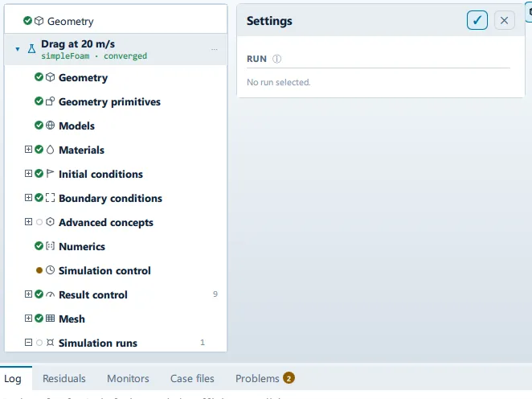Click the 'simpleFoam · converged' status text
532x399 pixels.
coord(94,56)
